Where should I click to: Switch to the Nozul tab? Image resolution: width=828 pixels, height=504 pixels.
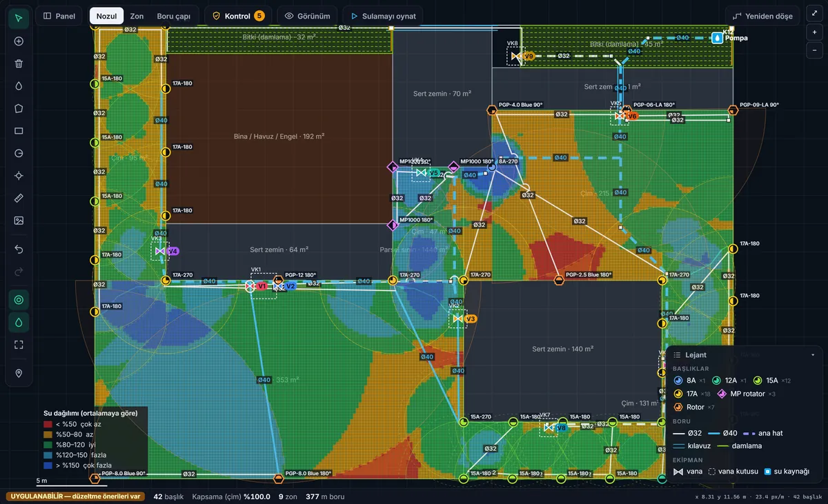106,16
